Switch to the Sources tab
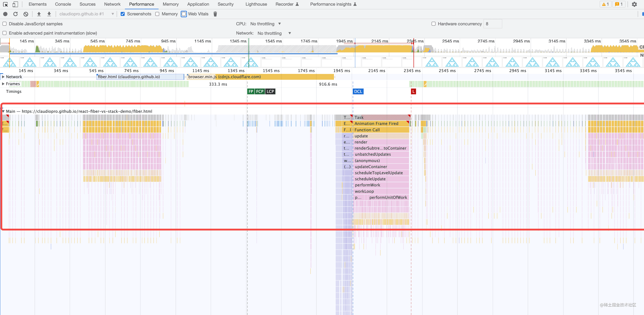The height and width of the screenshot is (315, 644). [x=87, y=4]
